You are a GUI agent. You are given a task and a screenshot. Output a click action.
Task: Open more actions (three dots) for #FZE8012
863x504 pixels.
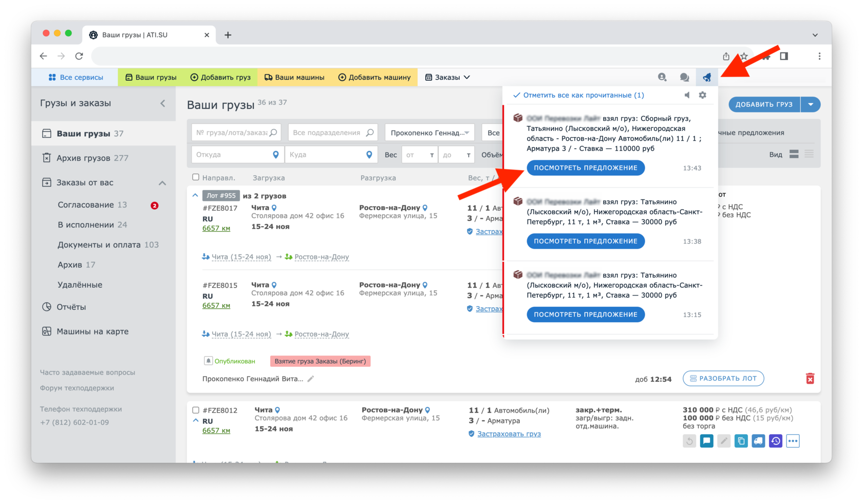coord(793,441)
